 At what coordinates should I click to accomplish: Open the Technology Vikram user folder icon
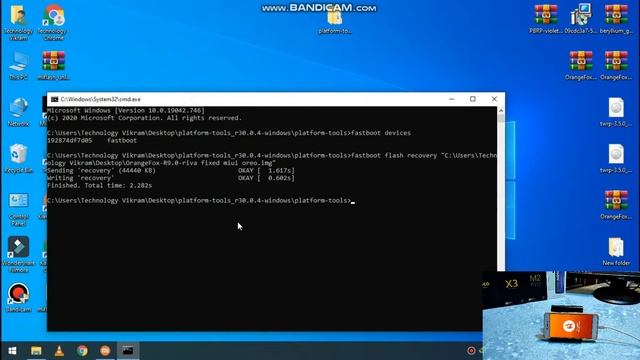pyautogui.click(x=18, y=22)
